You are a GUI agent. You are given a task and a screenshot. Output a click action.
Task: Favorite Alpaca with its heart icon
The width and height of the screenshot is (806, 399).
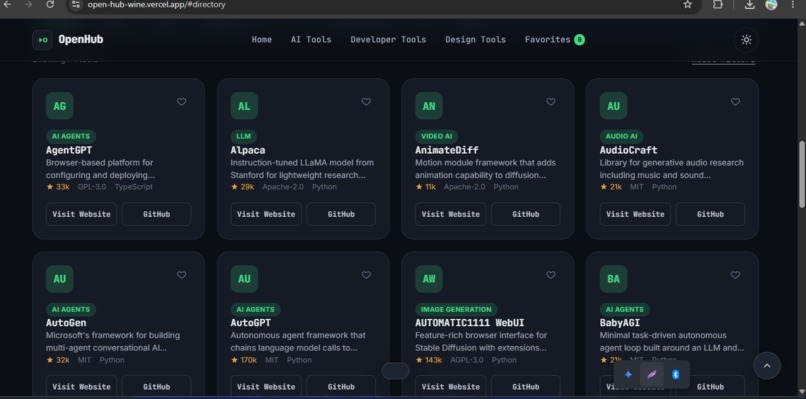click(x=366, y=102)
